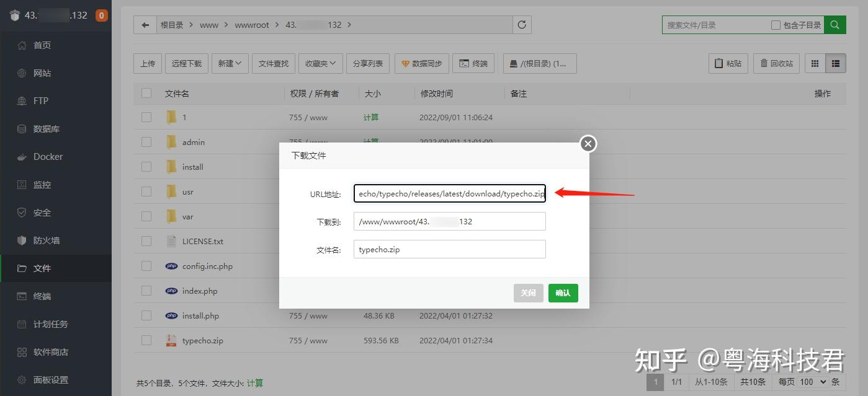Switch to grid view icon
The width and height of the screenshot is (868, 396).
pos(815,63)
